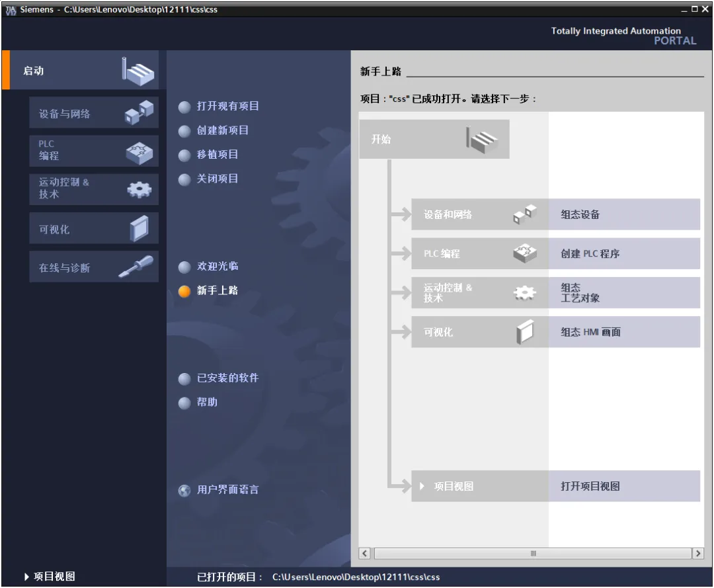The height and width of the screenshot is (588, 714).
Task: Click the 创建新项目 link text
Action: pos(223,130)
